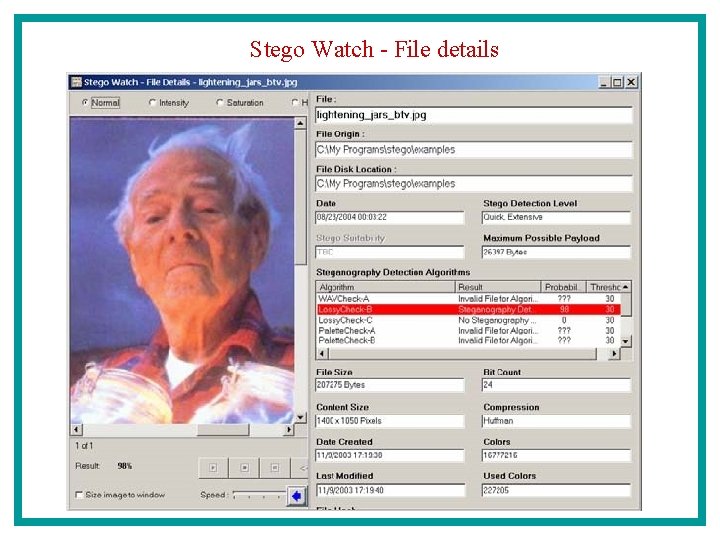Viewport: 720px width, 540px height.
Task: Click the Stego Watch title bar icon
Action: coord(76,82)
